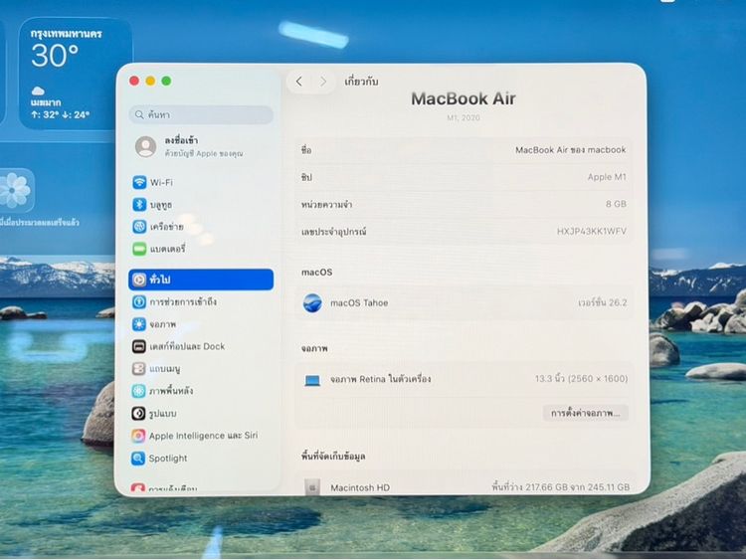Click the memory value '8 GB'

[x=616, y=204]
